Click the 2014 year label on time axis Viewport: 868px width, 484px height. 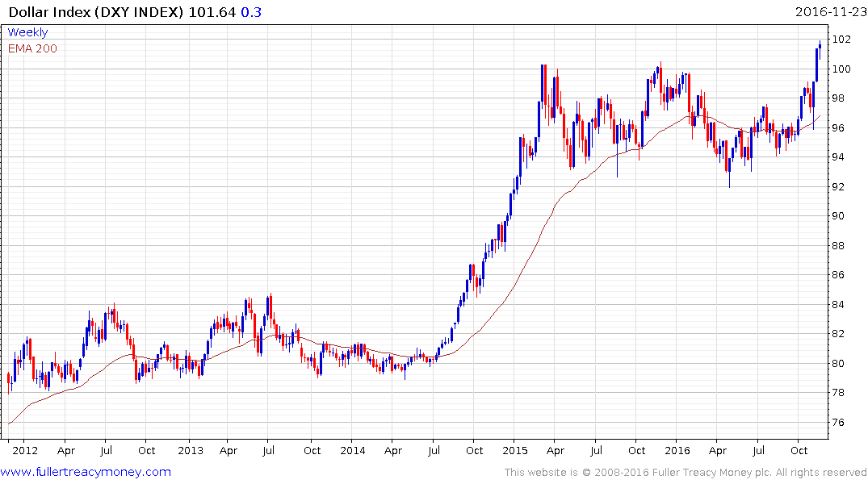tap(353, 451)
